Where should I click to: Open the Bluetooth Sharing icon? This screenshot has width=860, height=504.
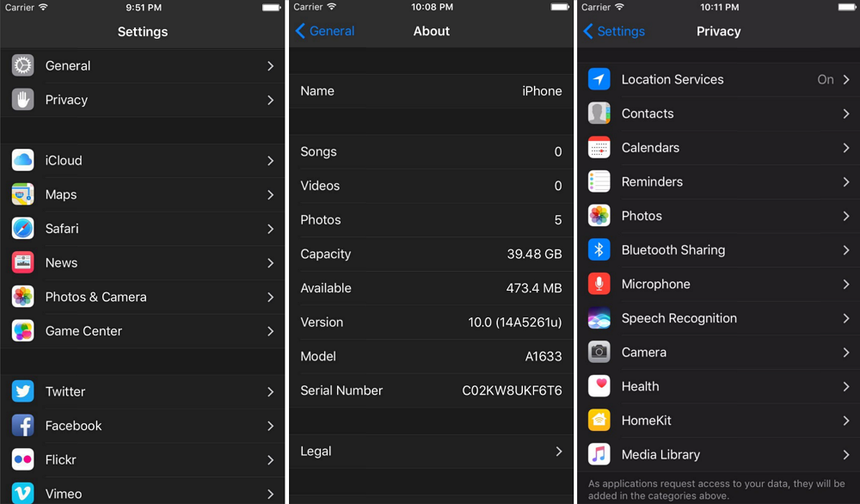coord(599,250)
